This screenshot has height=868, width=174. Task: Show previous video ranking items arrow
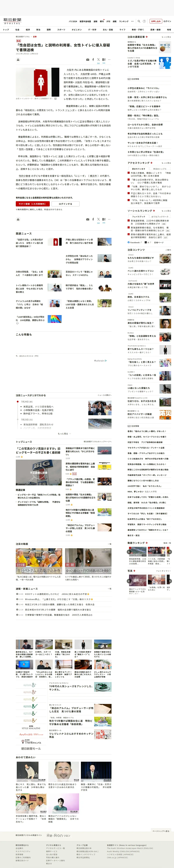(129, 552)
